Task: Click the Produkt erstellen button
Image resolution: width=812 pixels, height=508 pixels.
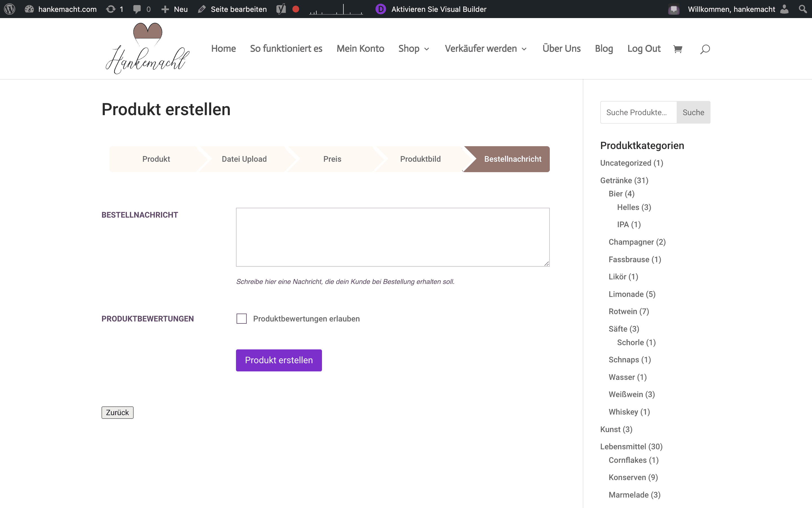Action: 279,360
